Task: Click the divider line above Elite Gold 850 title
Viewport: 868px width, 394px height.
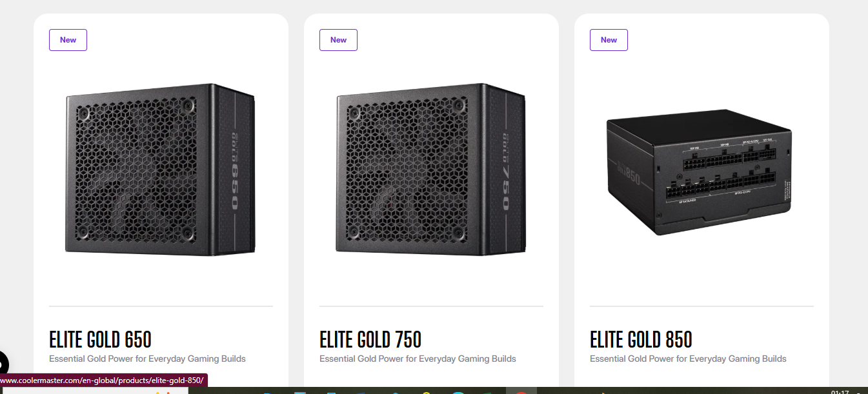Action: pyautogui.click(x=701, y=306)
